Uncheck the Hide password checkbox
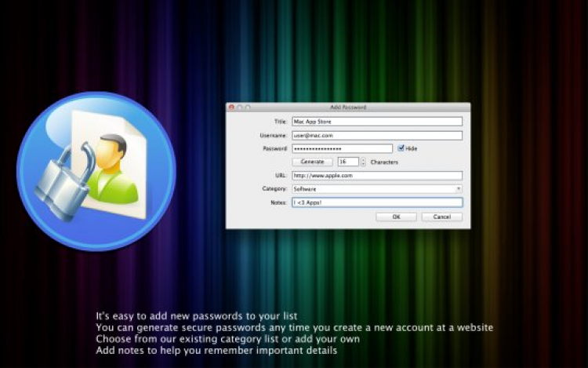 click(x=401, y=148)
